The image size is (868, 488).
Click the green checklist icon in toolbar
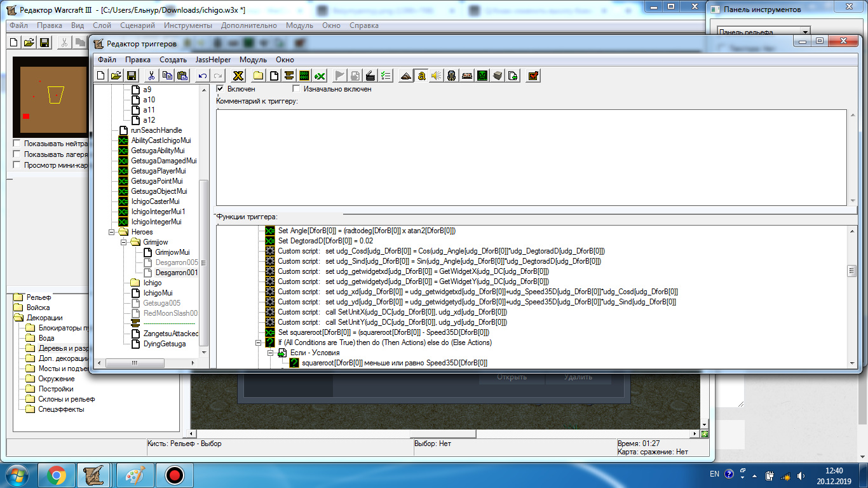[x=386, y=76]
